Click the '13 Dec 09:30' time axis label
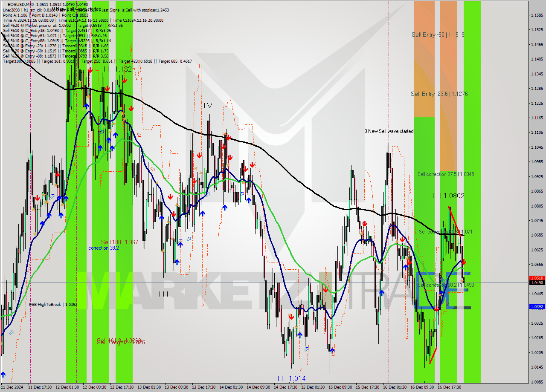 coord(176,387)
